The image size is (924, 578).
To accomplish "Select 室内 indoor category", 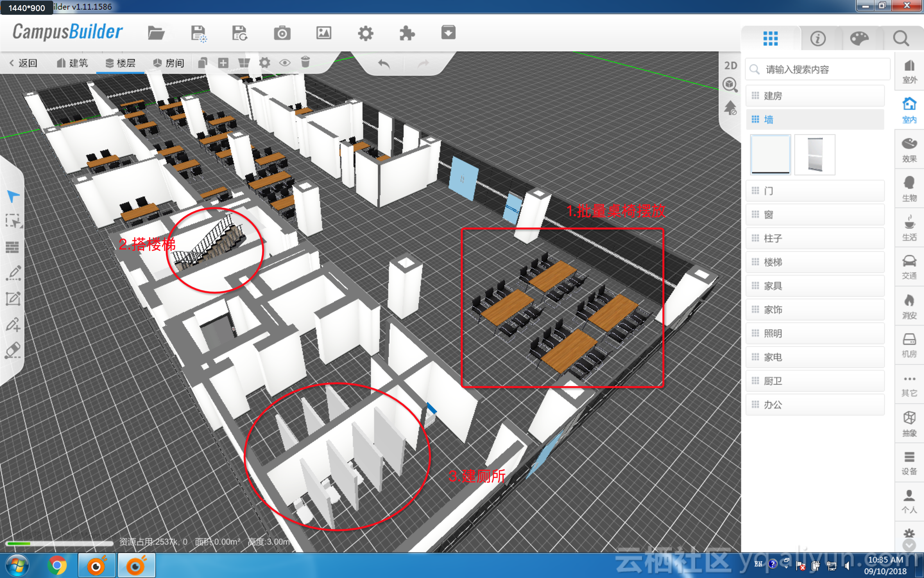I will click(x=909, y=110).
